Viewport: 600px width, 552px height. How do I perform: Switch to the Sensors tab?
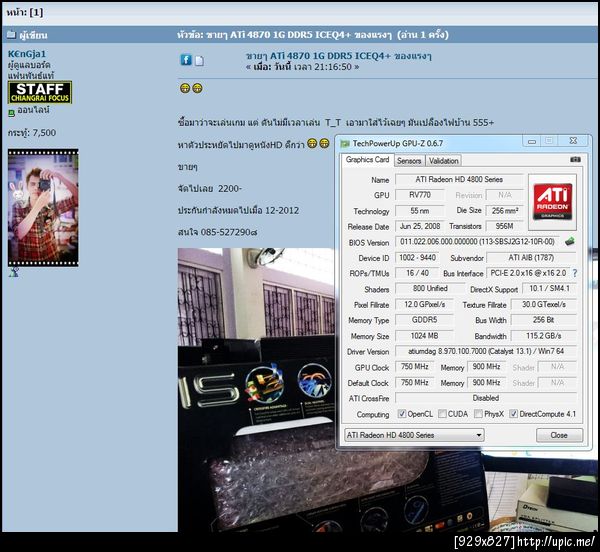coord(409,161)
